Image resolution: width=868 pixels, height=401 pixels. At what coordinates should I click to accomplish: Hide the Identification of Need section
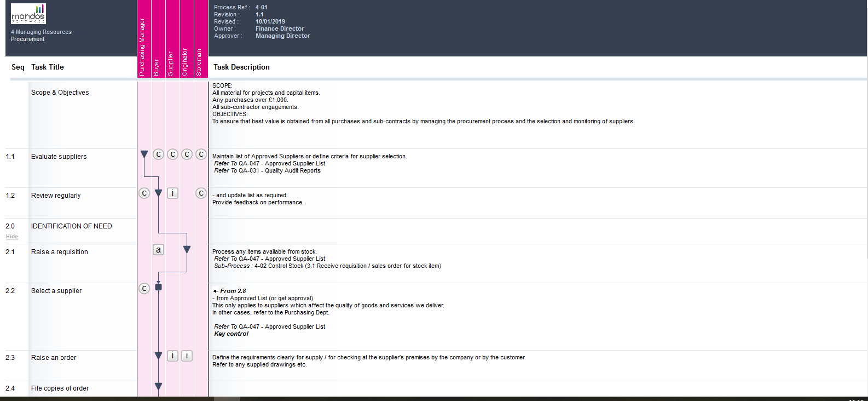coord(12,237)
